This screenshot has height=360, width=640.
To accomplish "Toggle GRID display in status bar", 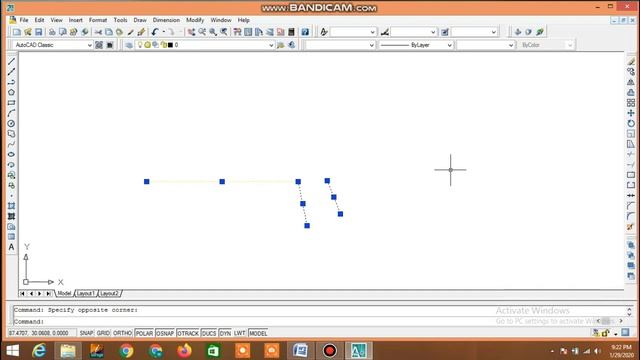I will pos(103,333).
